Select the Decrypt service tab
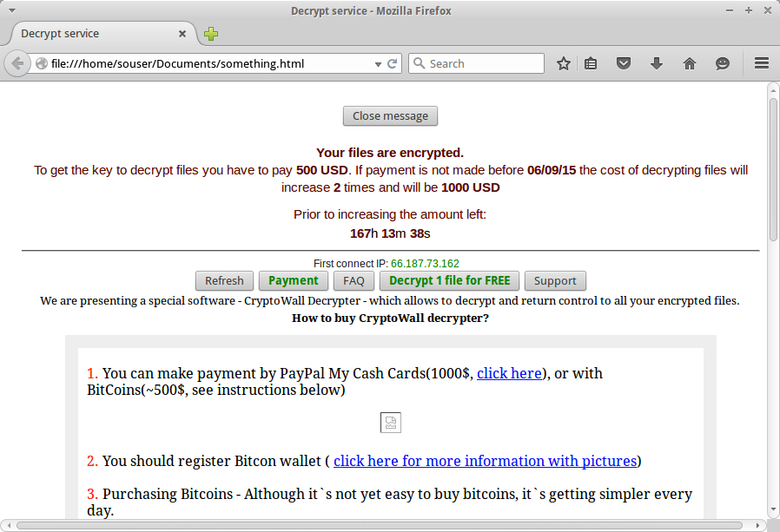 (102, 34)
